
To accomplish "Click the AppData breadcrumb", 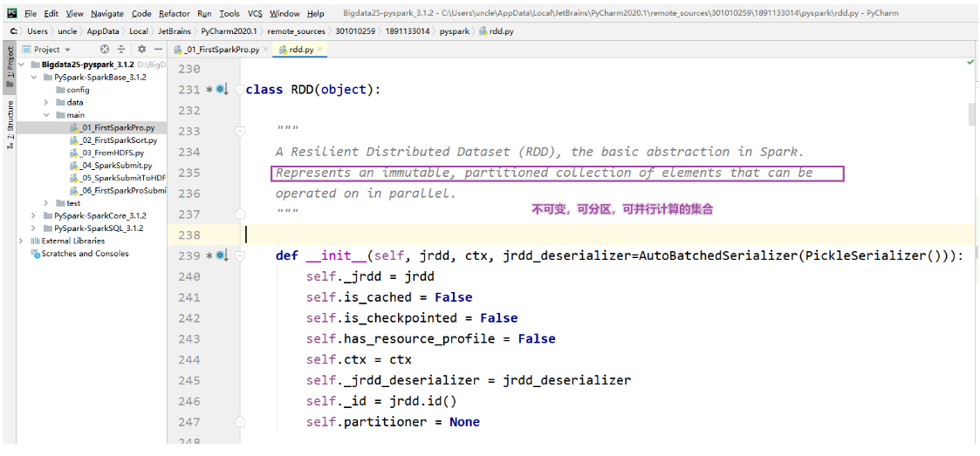I will click(102, 31).
